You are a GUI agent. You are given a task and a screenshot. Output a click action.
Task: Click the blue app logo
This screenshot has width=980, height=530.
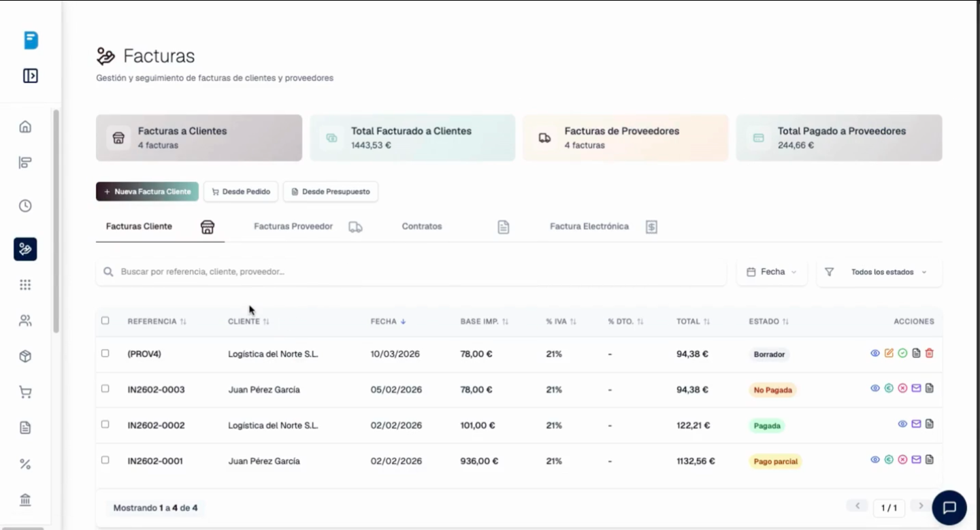tap(31, 40)
